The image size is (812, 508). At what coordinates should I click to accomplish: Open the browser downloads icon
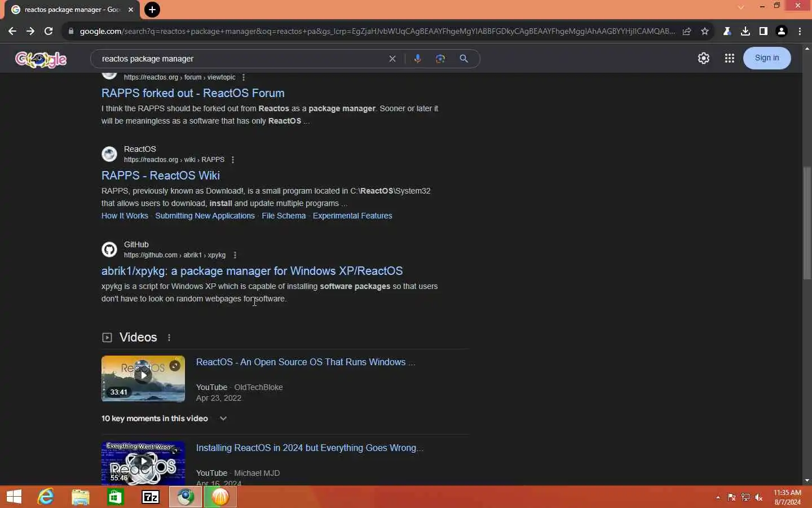coord(745,32)
